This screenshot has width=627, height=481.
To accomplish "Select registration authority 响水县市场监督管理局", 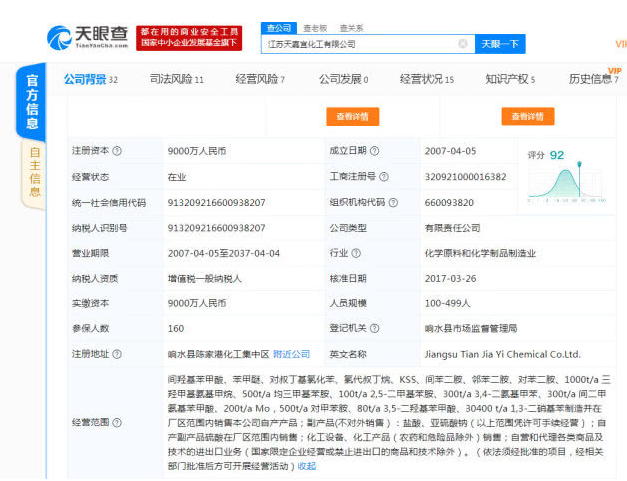I will click(471, 329).
